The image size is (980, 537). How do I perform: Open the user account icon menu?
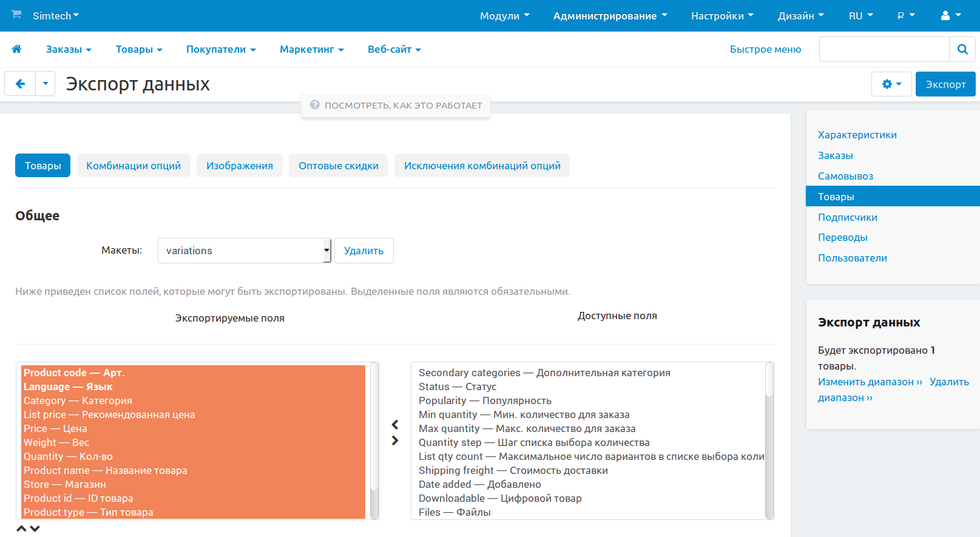[x=950, y=16]
